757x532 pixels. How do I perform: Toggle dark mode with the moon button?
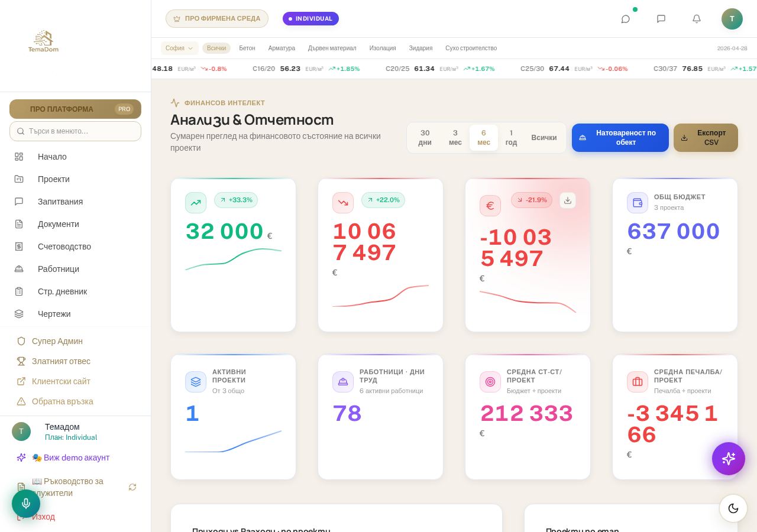tap(733, 508)
